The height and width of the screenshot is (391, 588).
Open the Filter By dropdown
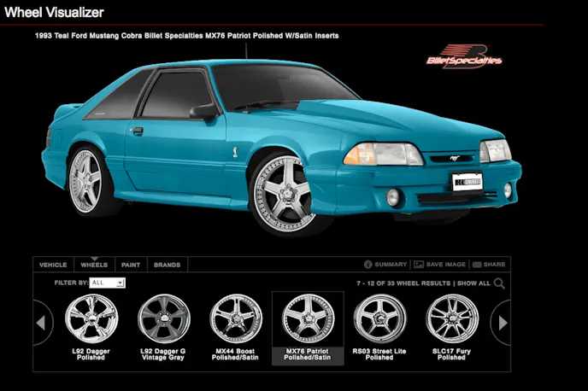click(108, 283)
